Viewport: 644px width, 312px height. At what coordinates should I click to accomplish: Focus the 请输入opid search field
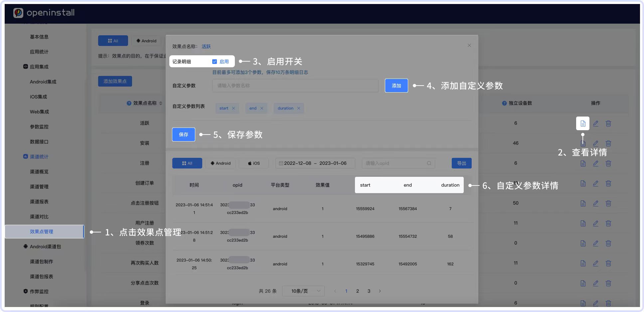click(x=399, y=163)
